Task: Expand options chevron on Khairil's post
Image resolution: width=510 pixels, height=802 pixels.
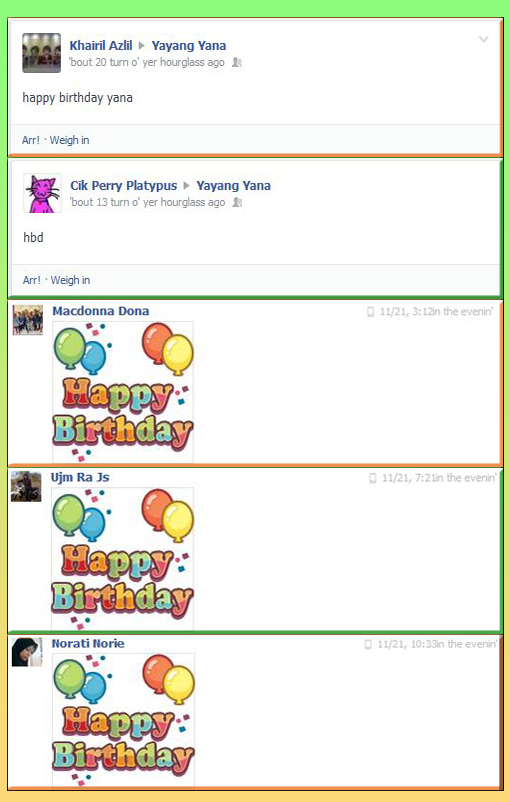Action: coord(483,39)
